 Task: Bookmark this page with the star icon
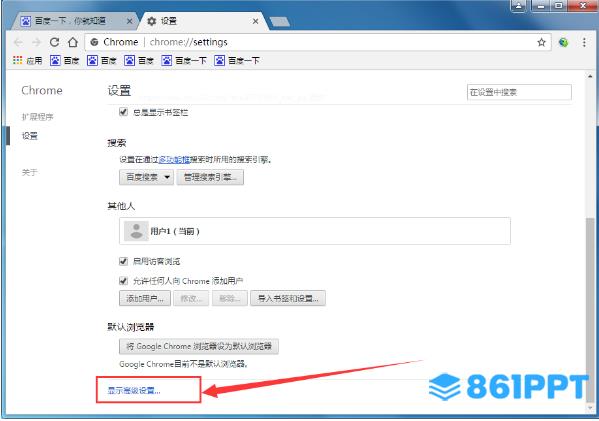(x=541, y=42)
